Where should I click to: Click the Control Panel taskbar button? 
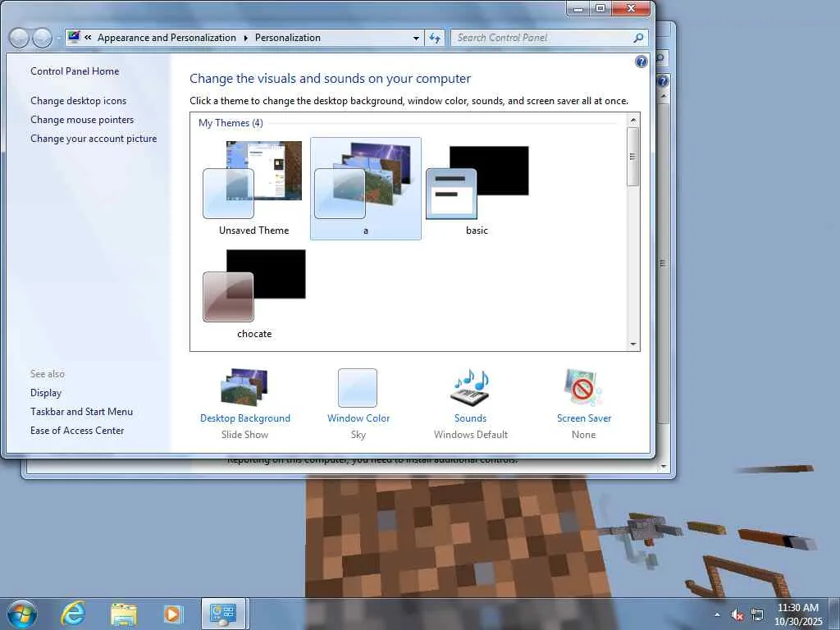tap(223, 614)
